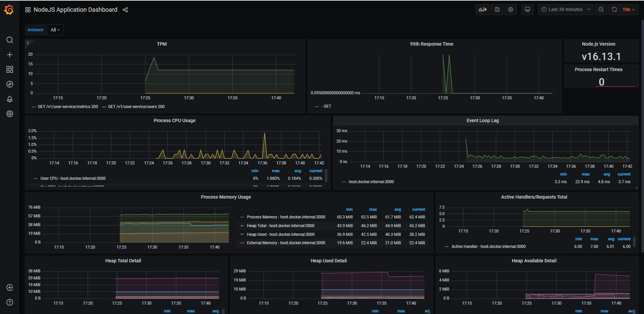This screenshot has height=314, width=644.
Task: Click the Event Loop Lag panel resize handle
Action: point(637,188)
